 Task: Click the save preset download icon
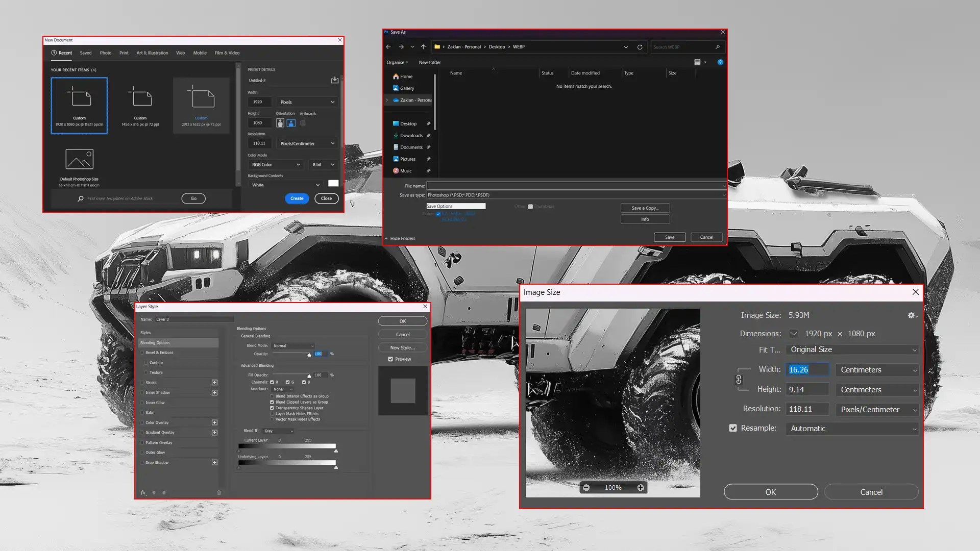335,80
